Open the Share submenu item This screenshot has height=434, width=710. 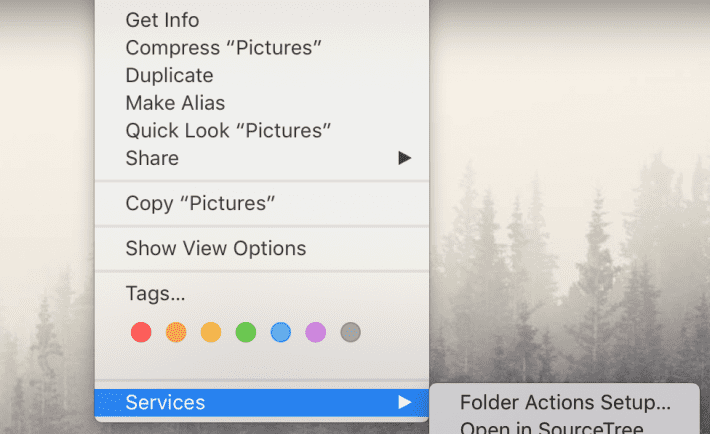pyautogui.click(x=152, y=158)
